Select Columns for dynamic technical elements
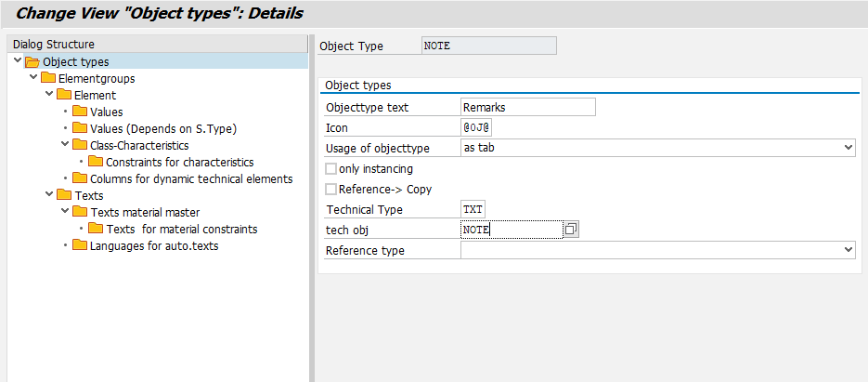The width and height of the screenshot is (868, 382). coord(190,178)
